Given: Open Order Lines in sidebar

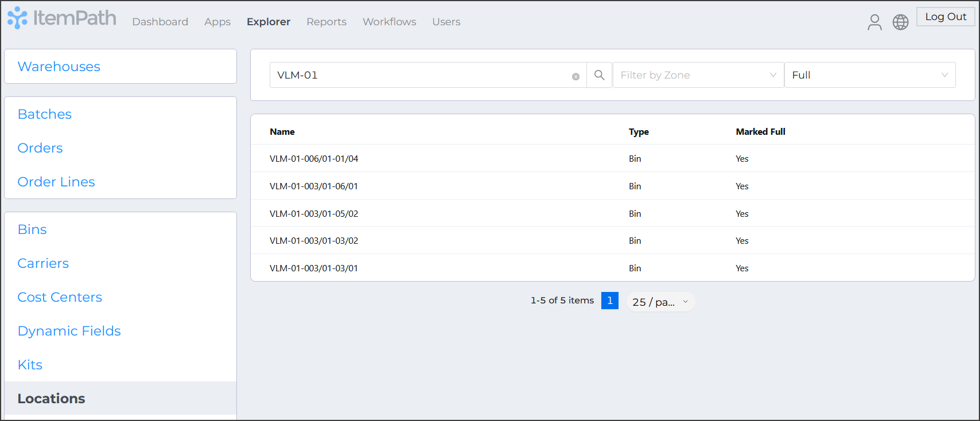Looking at the screenshot, I should click(x=56, y=182).
